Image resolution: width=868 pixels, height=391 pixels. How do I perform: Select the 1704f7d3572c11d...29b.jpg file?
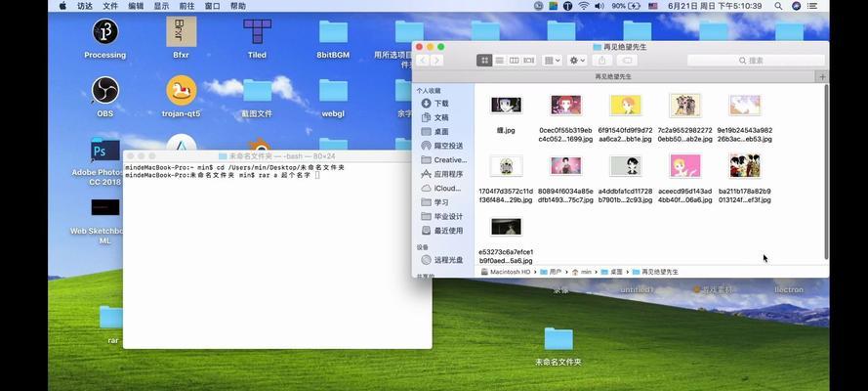tap(506, 166)
